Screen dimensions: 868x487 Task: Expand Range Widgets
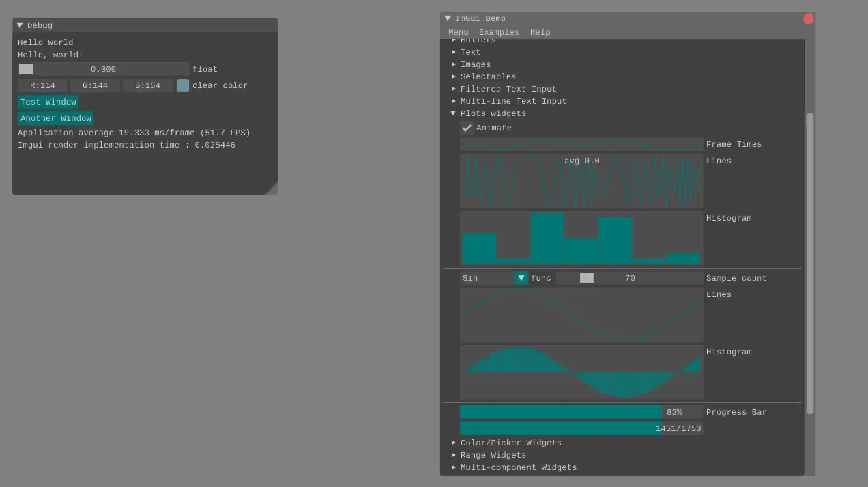(x=454, y=455)
